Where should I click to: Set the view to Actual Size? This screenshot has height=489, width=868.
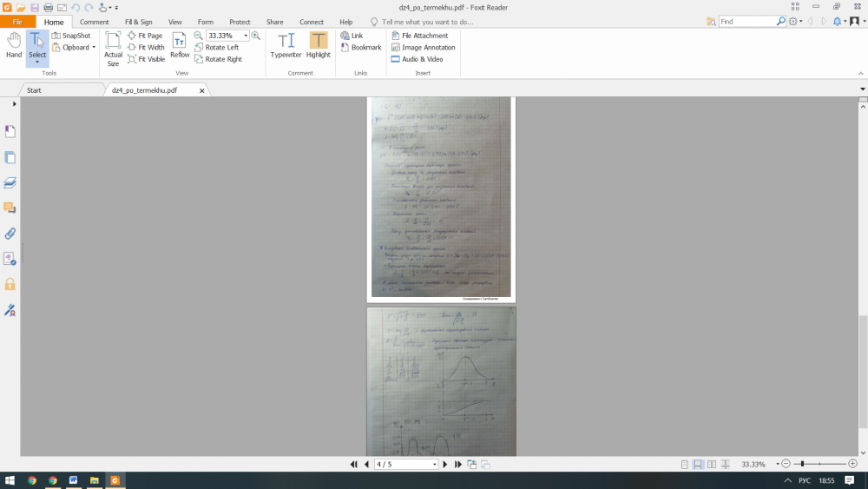click(x=113, y=49)
